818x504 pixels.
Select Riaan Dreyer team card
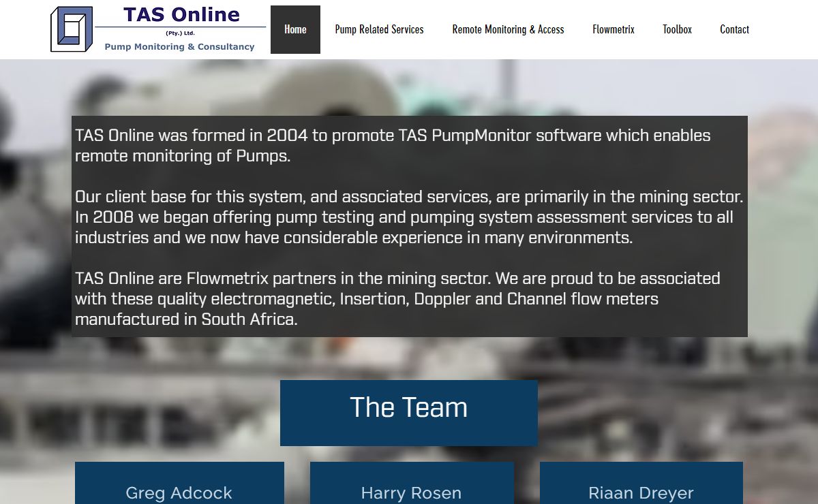coord(641,483)
